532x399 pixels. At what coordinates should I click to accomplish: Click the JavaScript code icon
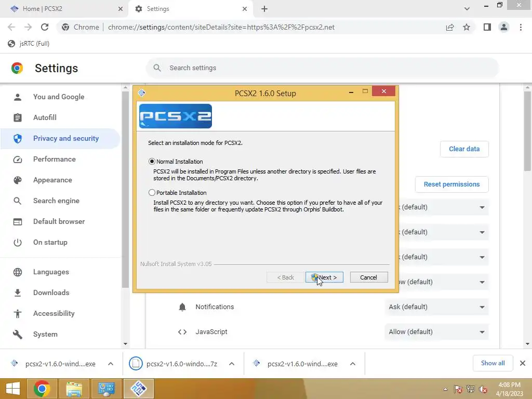pos(182,332)
